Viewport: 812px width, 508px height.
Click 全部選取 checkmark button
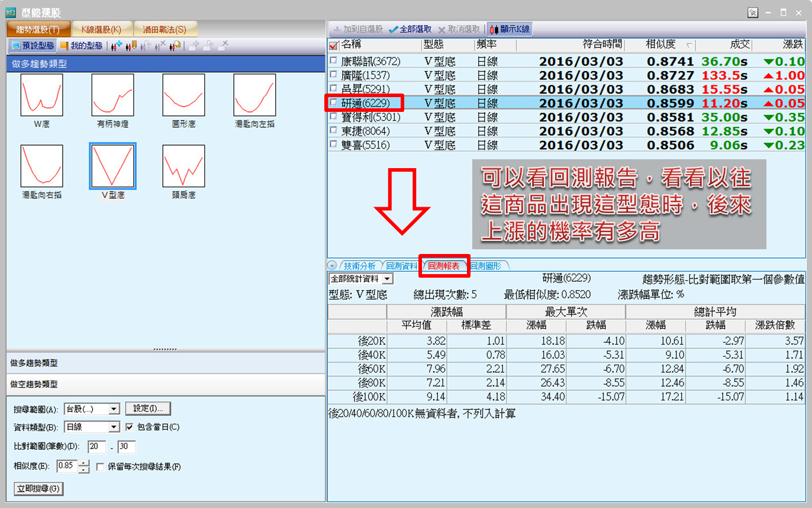(410, 29)
